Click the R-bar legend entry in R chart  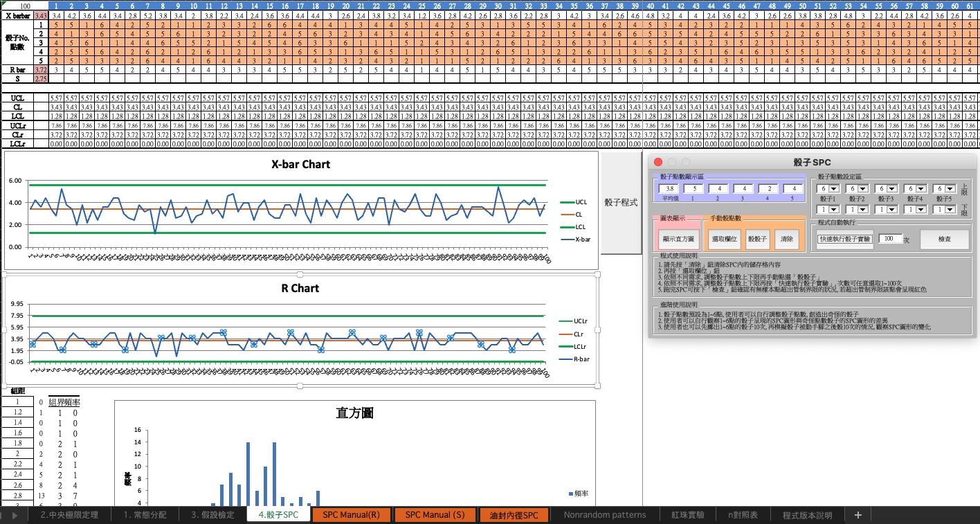coord(573,359)
